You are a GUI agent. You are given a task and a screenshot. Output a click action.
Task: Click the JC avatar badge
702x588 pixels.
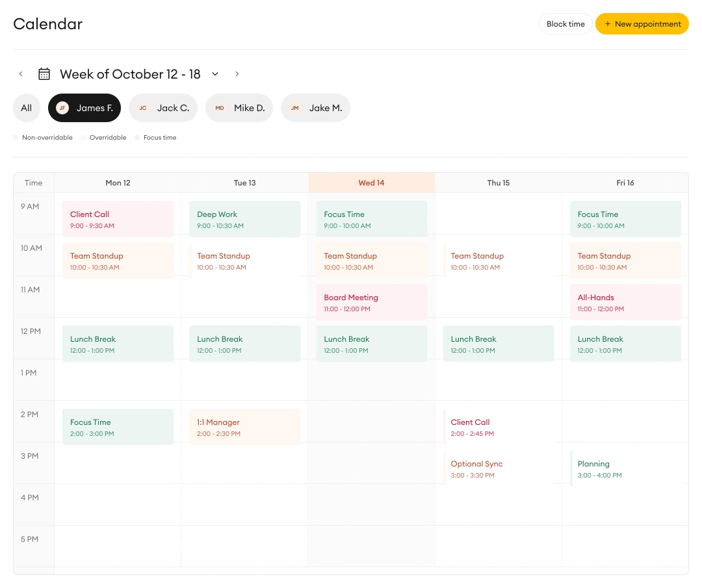pyautogui.click(x=143, y=108)
